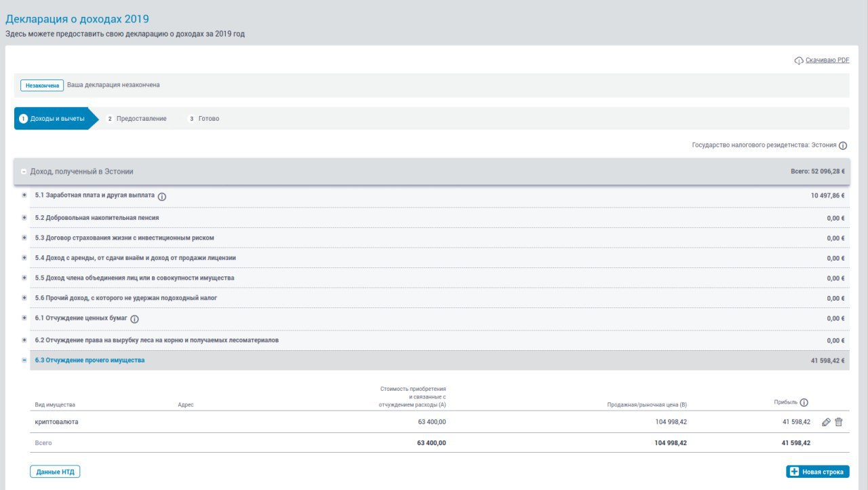The height and width of the screenshot is (490, 868).
Task: Click the Государство налогового резидентства: Эстония text
Action: point(764,145)
